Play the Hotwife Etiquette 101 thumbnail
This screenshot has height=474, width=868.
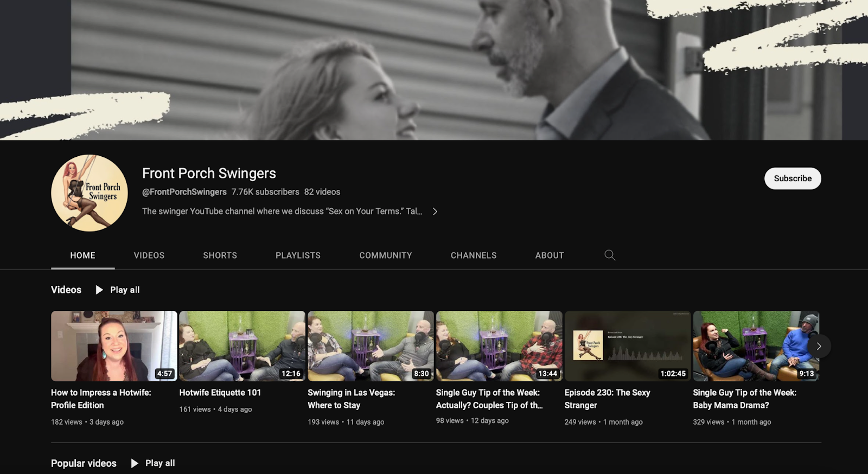242,346
